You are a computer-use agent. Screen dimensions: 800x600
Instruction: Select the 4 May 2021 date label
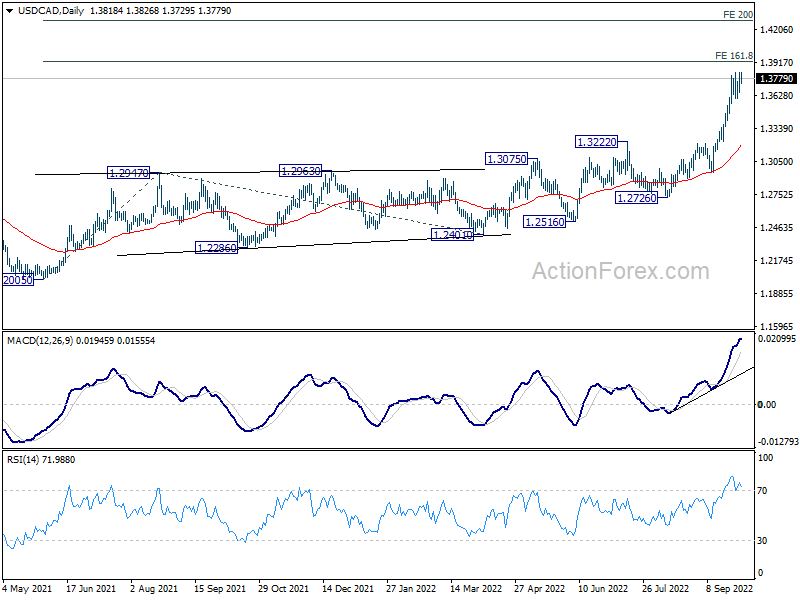pyautogui.click(x=27, y=589)
